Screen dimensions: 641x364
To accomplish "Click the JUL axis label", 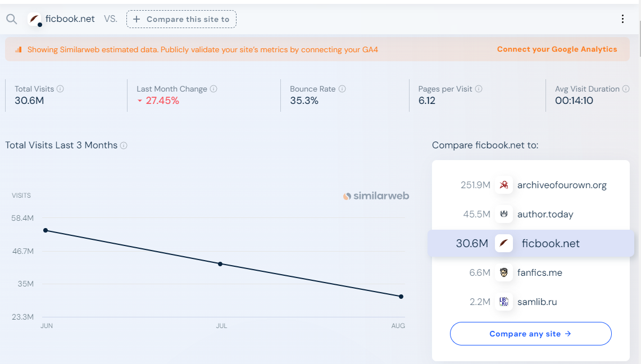I will click(x=221, y=326).
